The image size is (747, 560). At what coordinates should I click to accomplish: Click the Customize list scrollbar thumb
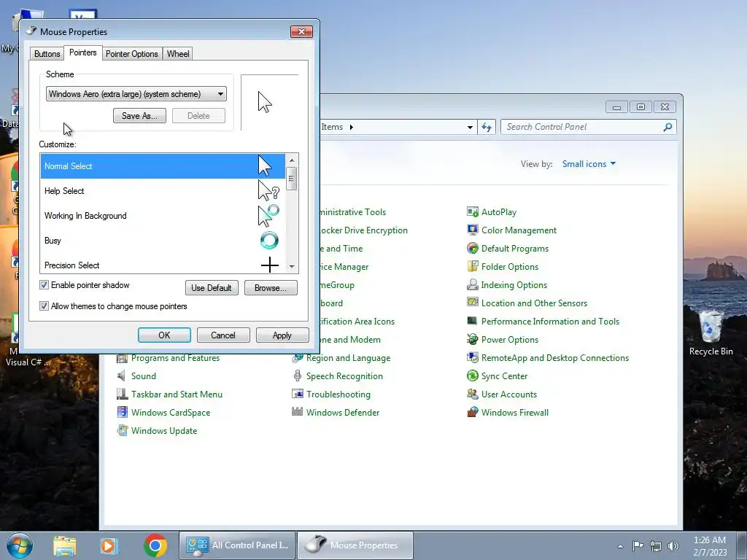tap(292, 179)
